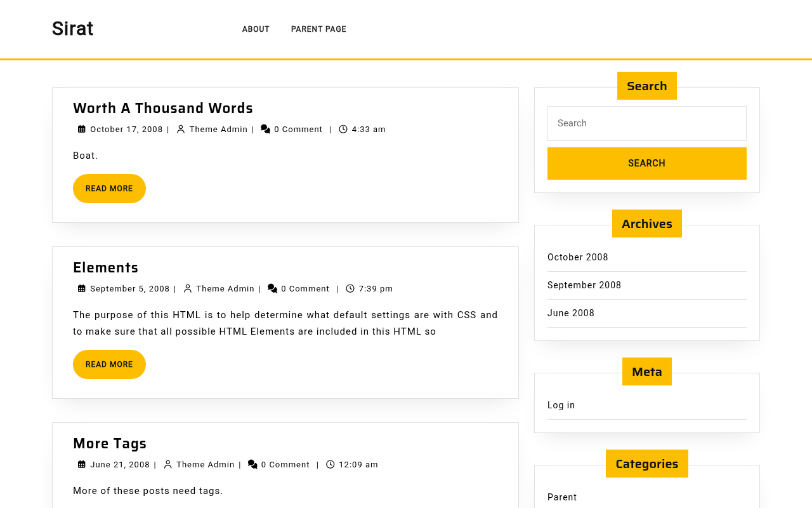812x508 pixels.
Task: Click the calendar icon beside June 21, 2008
Action: (x=82, y=465)
